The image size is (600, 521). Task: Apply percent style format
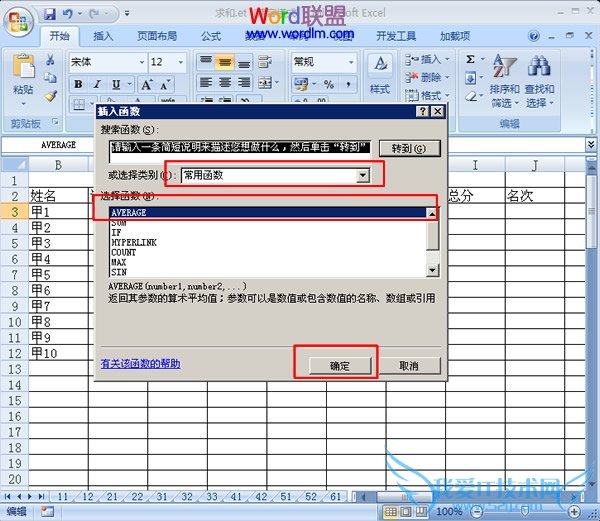click(329, 84)
